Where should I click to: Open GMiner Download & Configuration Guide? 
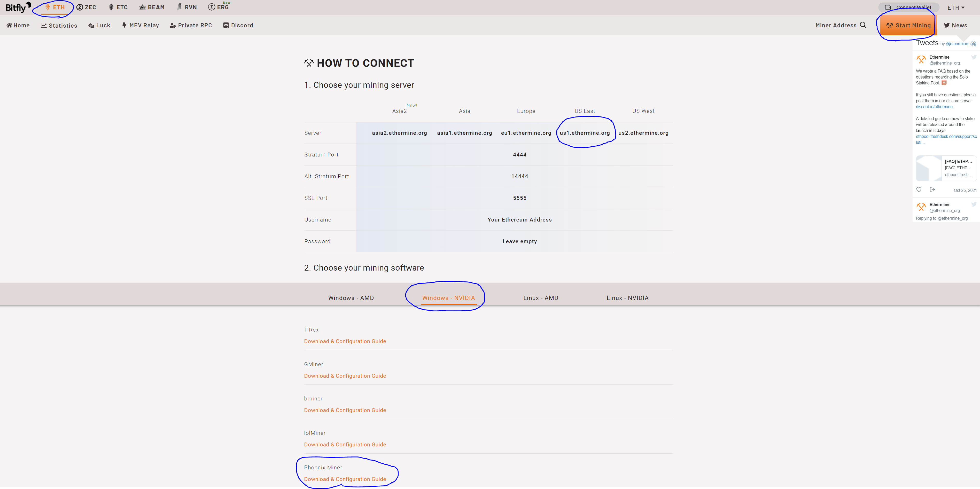tap(345, 376)
